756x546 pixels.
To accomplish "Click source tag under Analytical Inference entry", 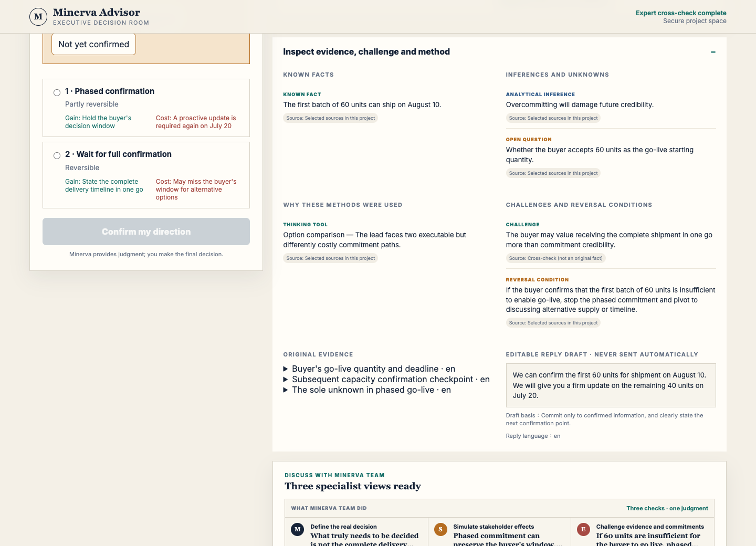I will 553,118.
